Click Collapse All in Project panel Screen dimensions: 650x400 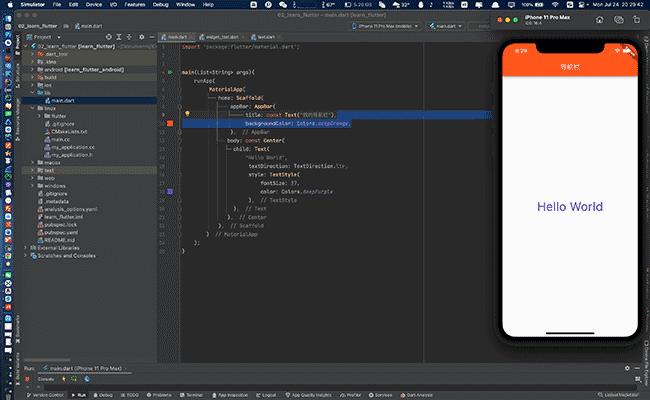coord(129,37)
